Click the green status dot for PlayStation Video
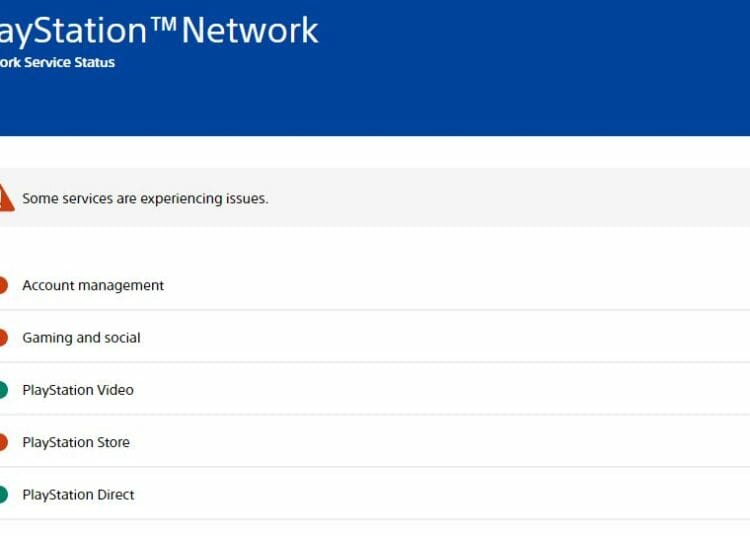The width and height of the screenshot is (750, 536). (x=3, y=390)
